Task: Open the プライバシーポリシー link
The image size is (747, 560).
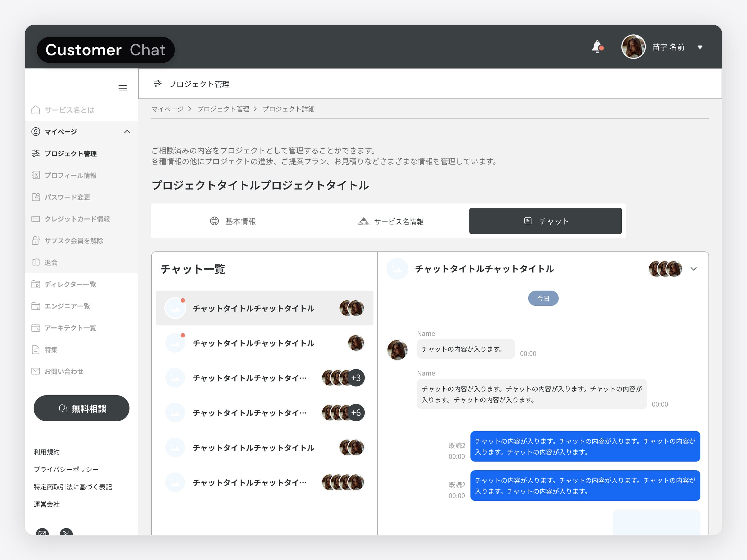Action: [x=66, y=470]
